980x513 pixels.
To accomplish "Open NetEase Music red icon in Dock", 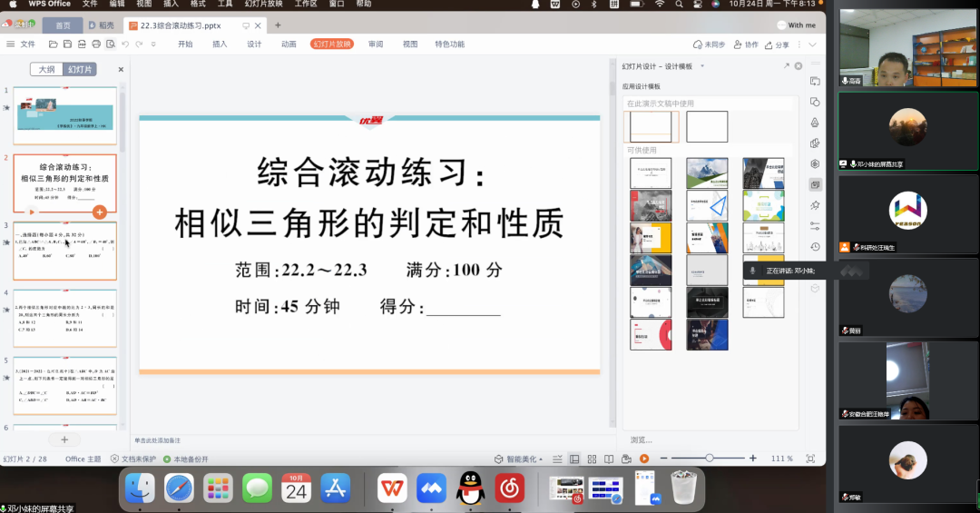I will click(x=509, y=488).
